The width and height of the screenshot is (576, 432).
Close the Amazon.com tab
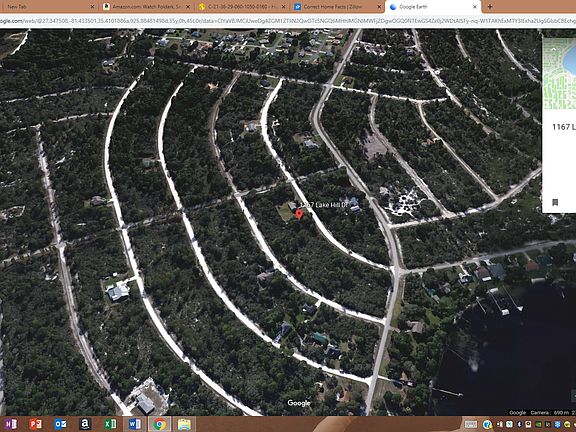tap(188, 7)
